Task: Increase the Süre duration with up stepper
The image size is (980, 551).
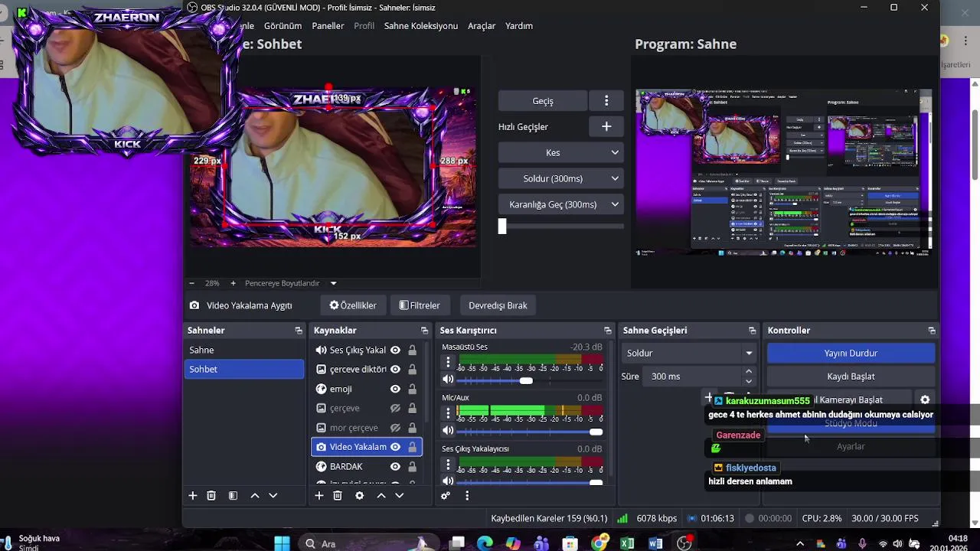Action: click(x=748, y=372)
